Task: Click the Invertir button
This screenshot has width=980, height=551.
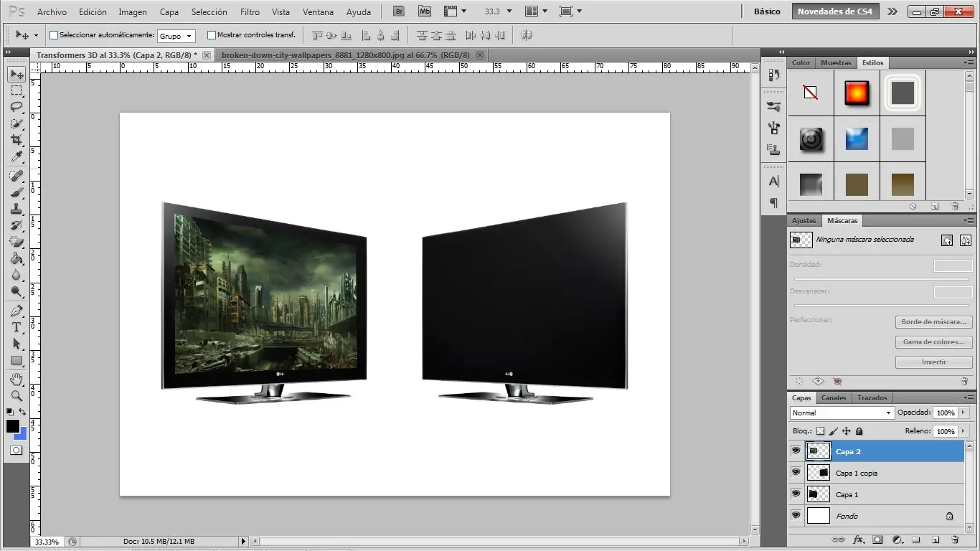Action: pyautogui.click(x=934, y=362)
